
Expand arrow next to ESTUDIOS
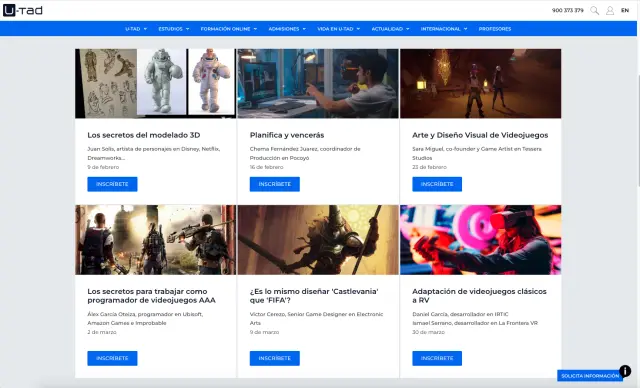tap(187, 29)
